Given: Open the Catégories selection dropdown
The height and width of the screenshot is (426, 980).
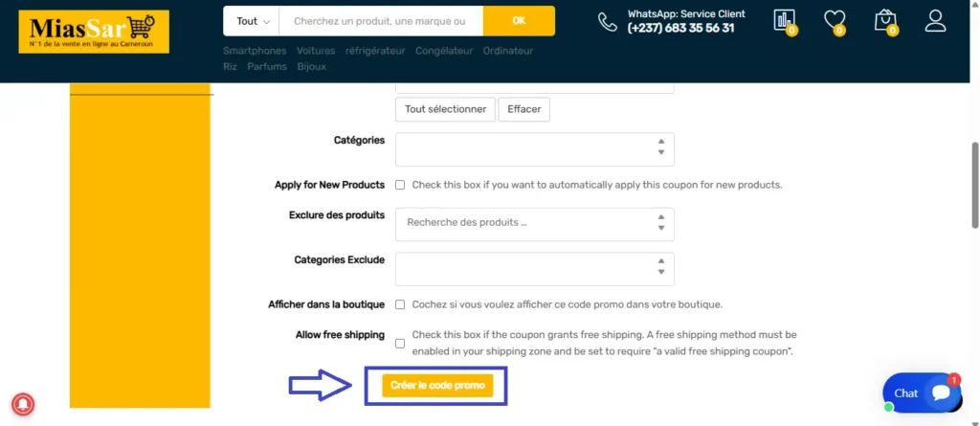Looking at the screenshot, I should pos(534,149).
